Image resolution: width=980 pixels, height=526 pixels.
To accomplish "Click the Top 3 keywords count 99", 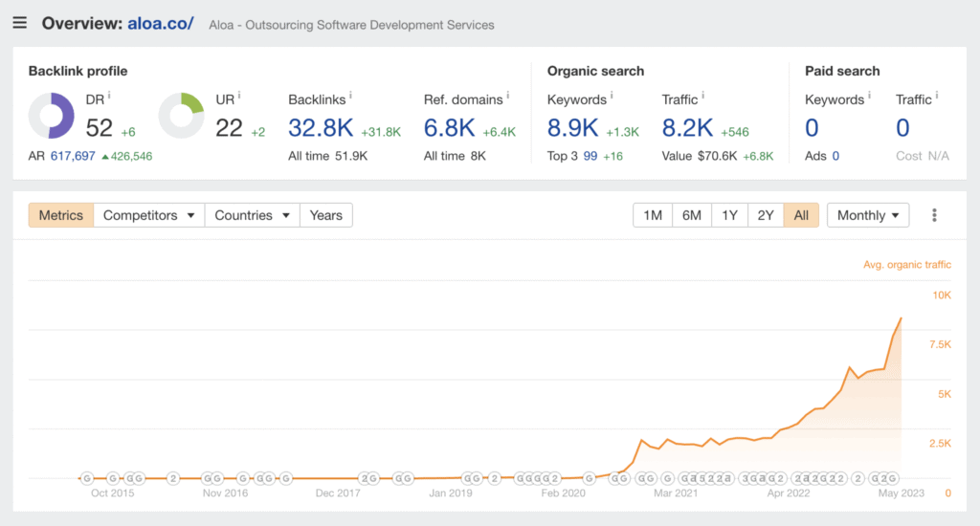I will (x=590, y=156).
